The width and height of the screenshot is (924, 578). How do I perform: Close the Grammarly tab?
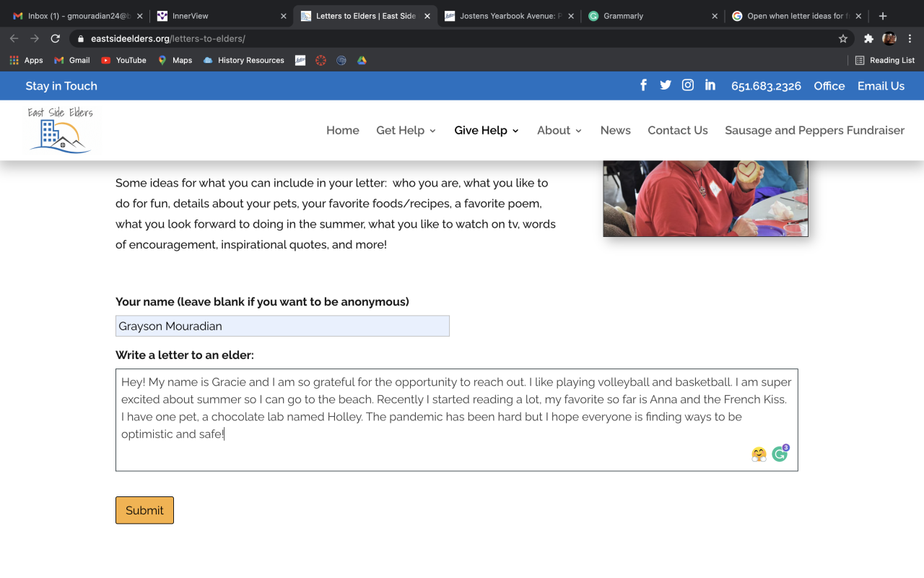[x=715, y=16]
